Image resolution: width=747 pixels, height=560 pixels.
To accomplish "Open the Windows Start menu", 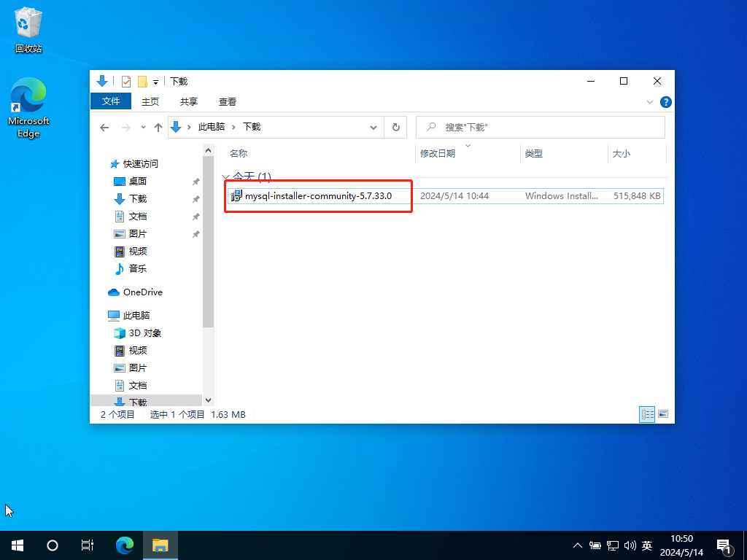I will pos(18,545).
